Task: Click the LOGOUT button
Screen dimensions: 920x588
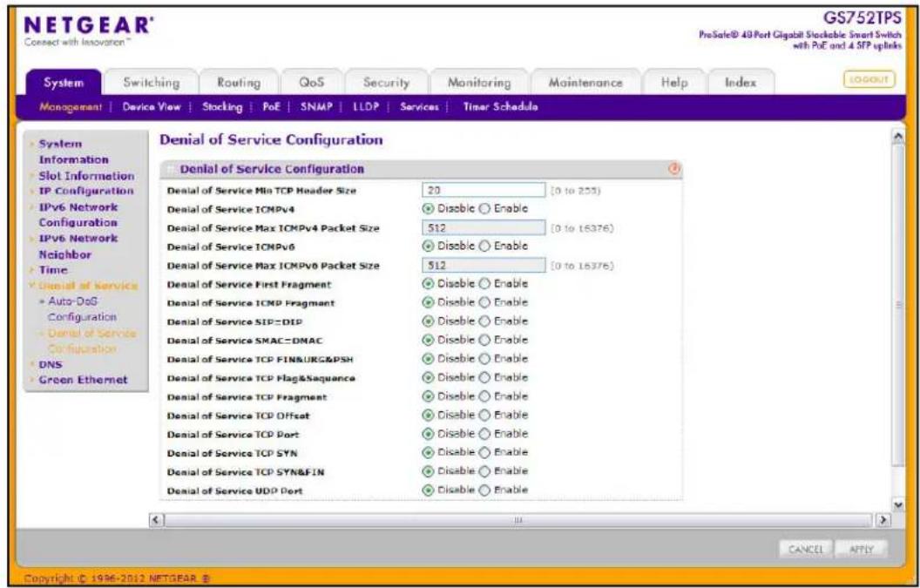Action: coord(869,80)
